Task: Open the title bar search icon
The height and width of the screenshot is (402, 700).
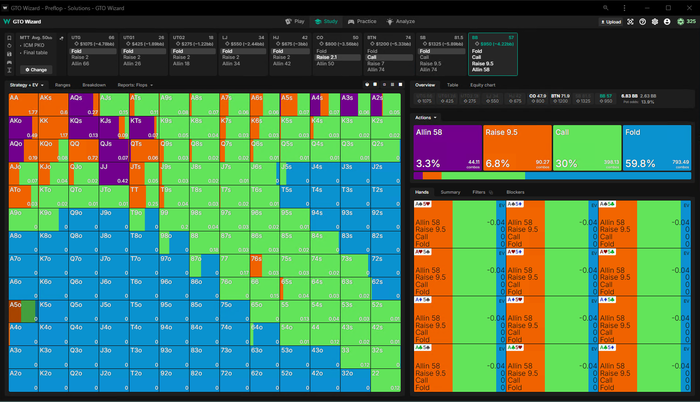Action: 605,8
